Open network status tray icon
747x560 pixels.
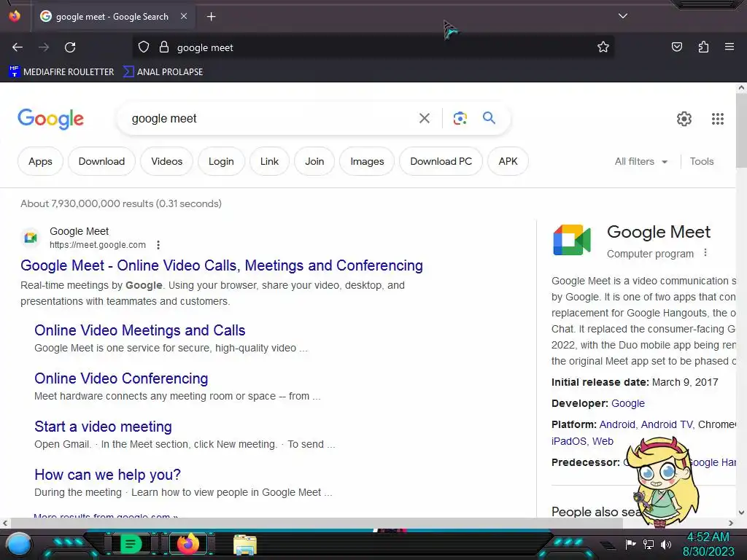coord(649,544)
